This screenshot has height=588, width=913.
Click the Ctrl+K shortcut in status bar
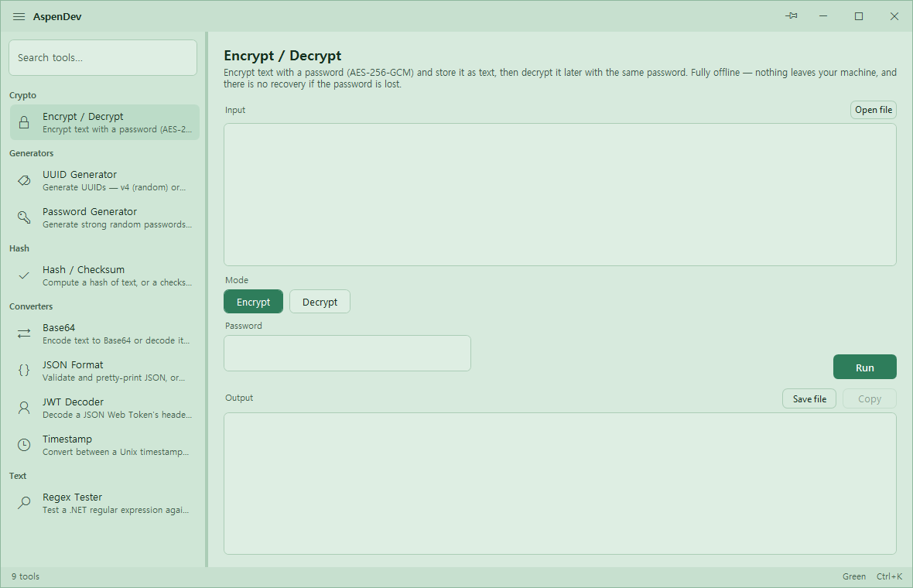889,576
